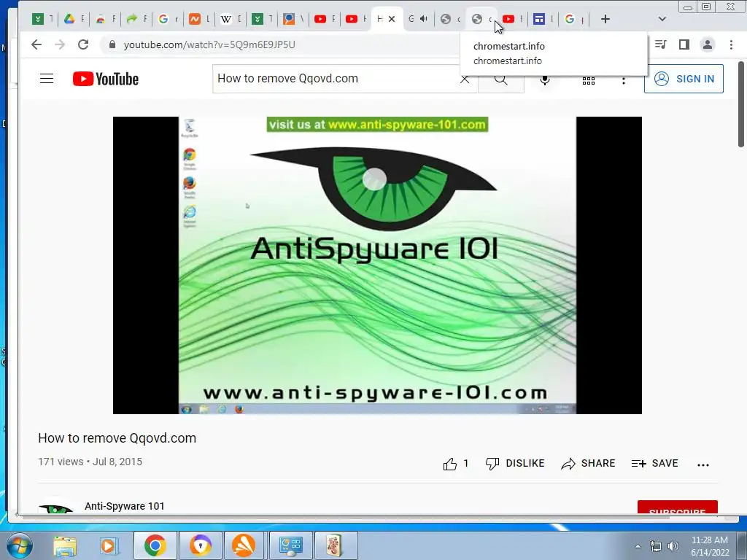This screenshot has height=560, width=747.
Task: Switch to the Google Drive tab
Action: tap(74, 19)
